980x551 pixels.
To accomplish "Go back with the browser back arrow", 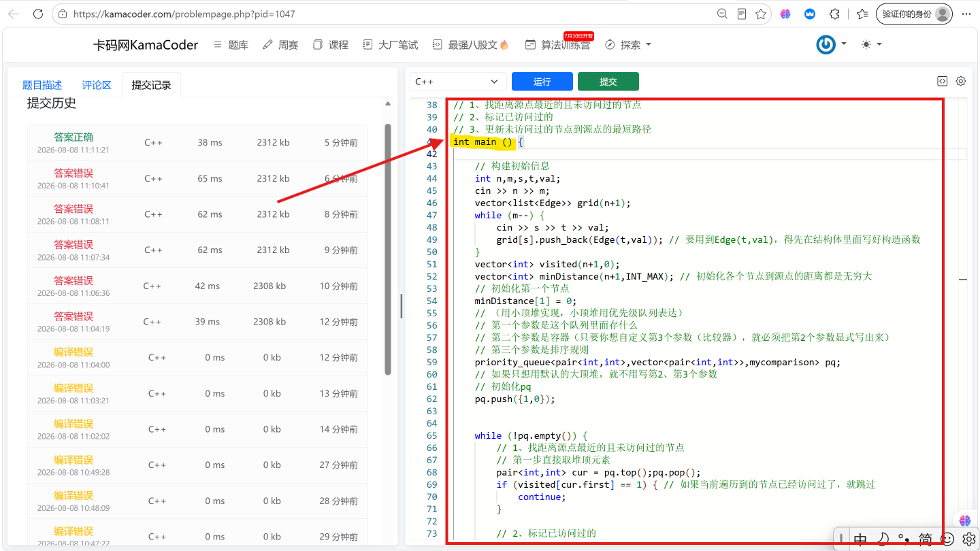I will point(14,14).
